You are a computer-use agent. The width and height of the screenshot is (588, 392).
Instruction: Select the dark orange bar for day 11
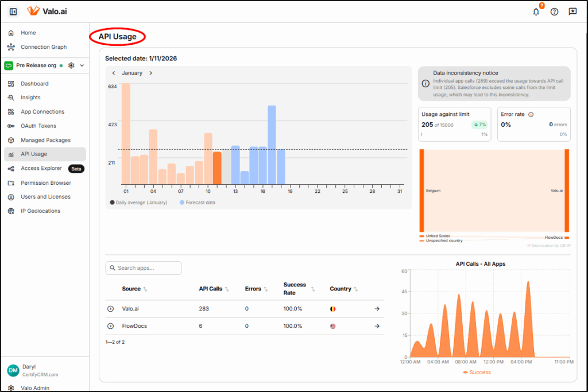(x=217, y=168)
